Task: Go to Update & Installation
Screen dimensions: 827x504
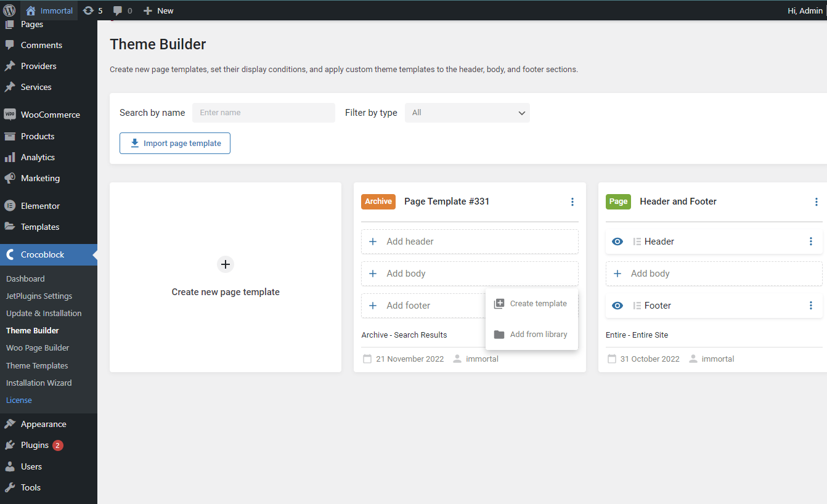Action: (x=44, y=313)
